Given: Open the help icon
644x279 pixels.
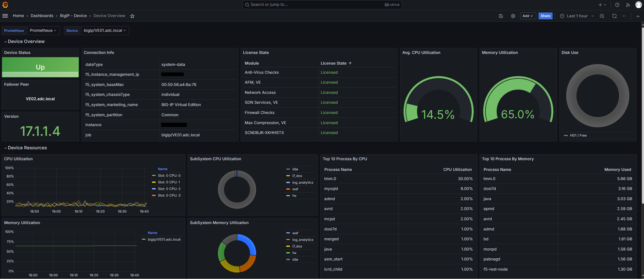Looking at the screenshot, I should pos(617,5).
